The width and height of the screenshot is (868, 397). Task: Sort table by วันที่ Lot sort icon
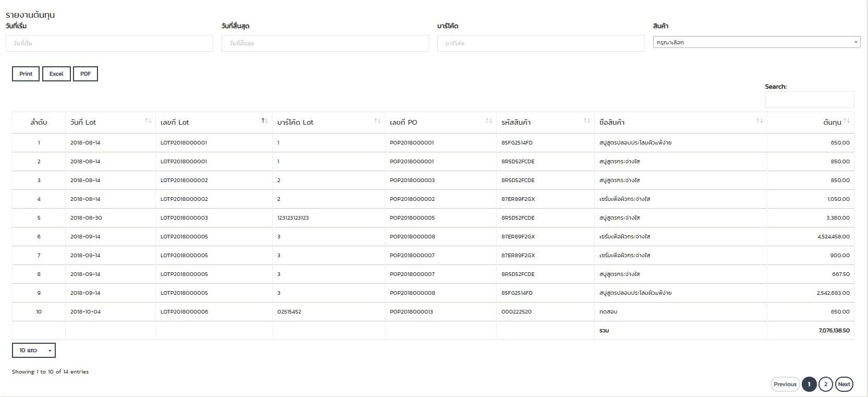(x=148, y=121)
